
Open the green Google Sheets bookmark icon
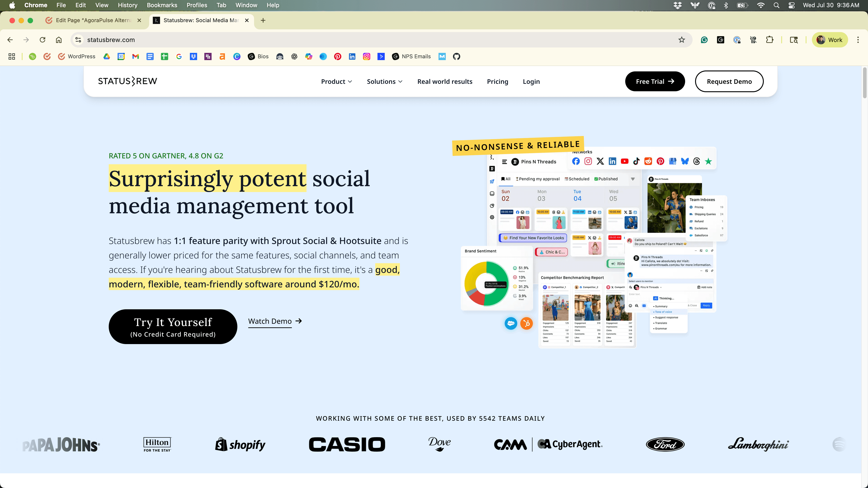pos(164,56)
